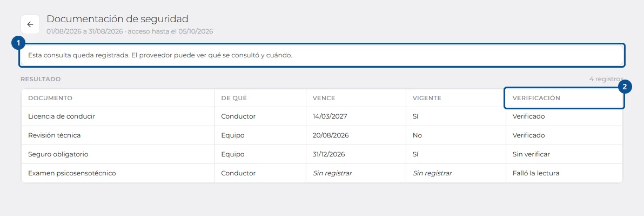Click 'Verificado' for Licencia de conducir
Screen dimensions: 644x216
tap(528, 116)
